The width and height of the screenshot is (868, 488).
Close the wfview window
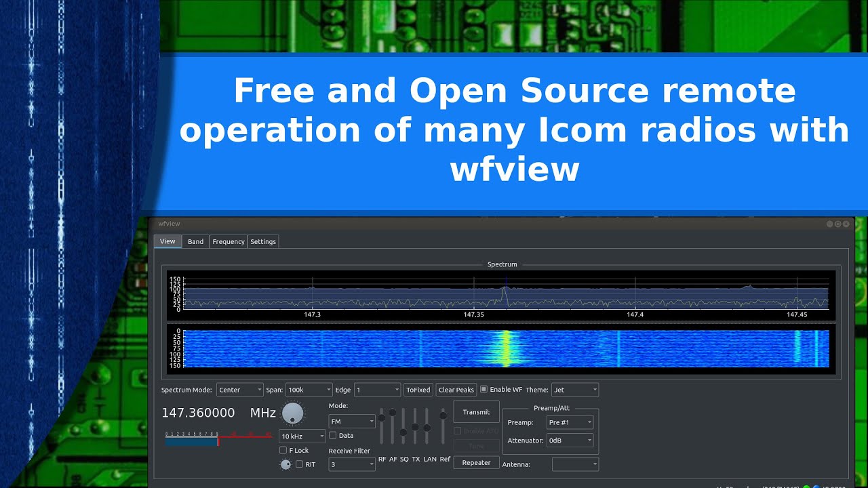(x=846, y=224)
